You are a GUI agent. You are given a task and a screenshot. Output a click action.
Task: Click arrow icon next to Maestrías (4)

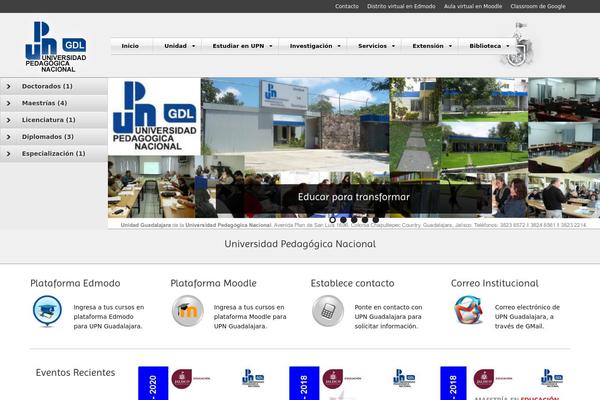[x=8, y=103]
